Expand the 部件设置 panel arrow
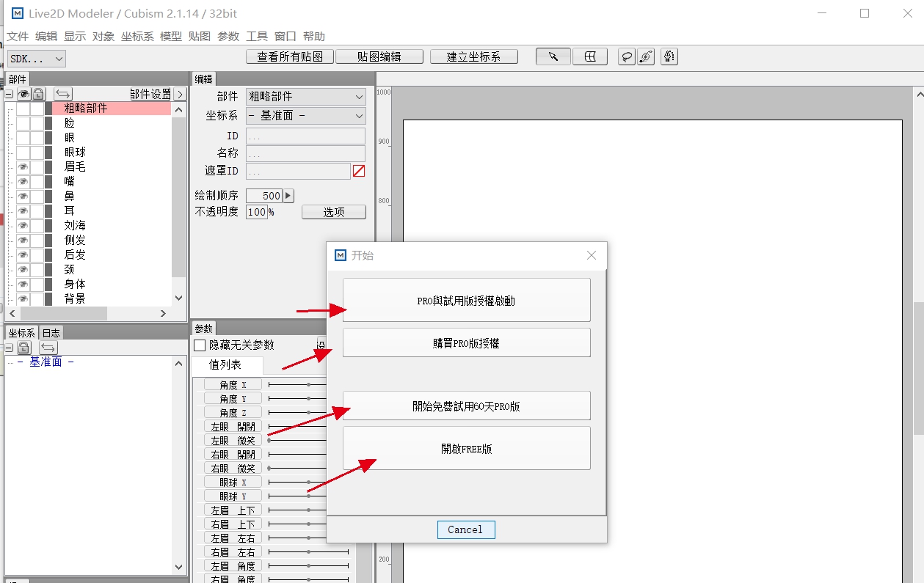Image resolution: width=924 pixels, height=583 pixels. tap(180, 94)
